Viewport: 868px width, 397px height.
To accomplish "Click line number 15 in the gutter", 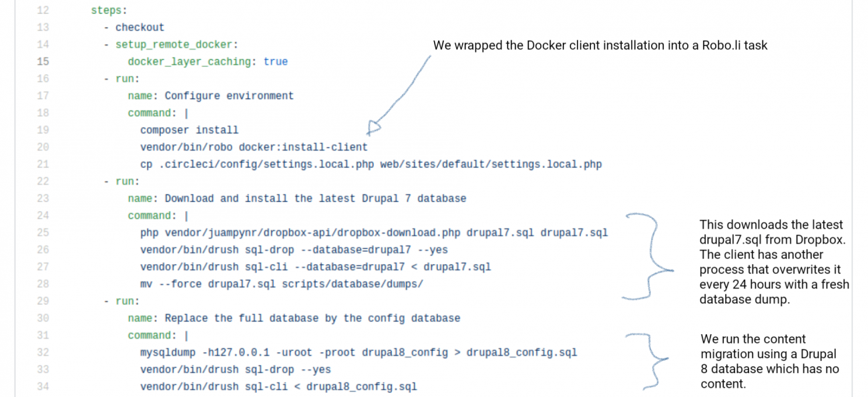I will click(43, 61).
